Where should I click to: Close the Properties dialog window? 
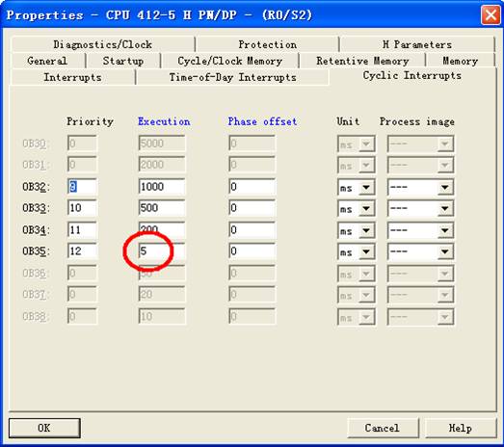pyautogui.click(x=491, y=15)
